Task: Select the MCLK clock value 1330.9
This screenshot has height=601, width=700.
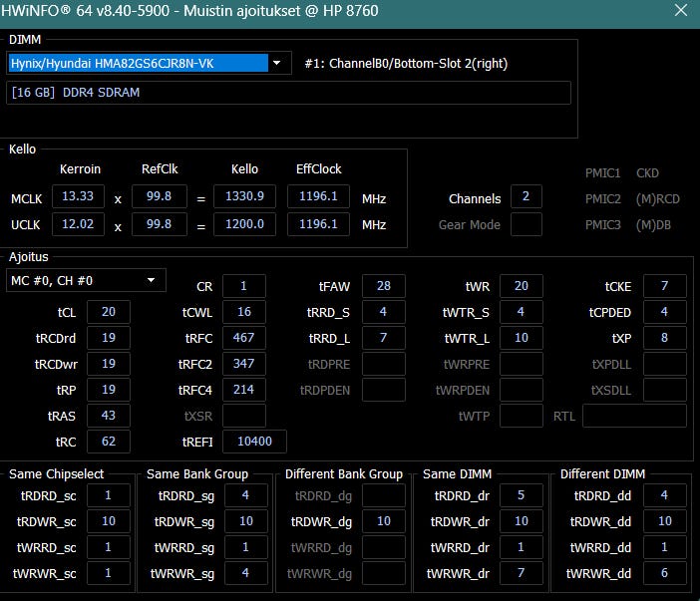Action: 244,197
